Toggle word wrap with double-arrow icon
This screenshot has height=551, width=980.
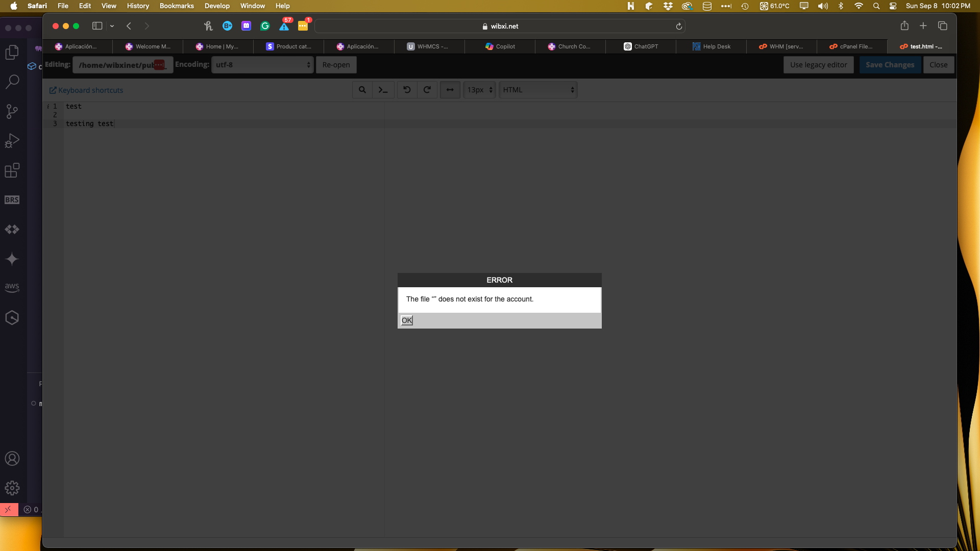[450, 90]
